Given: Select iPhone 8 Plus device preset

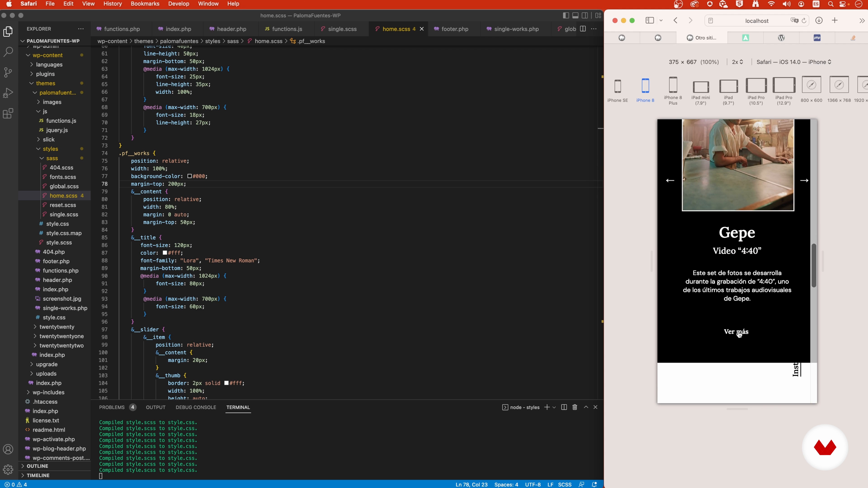Looking at the screenshot, I should (x=673, y=91).
